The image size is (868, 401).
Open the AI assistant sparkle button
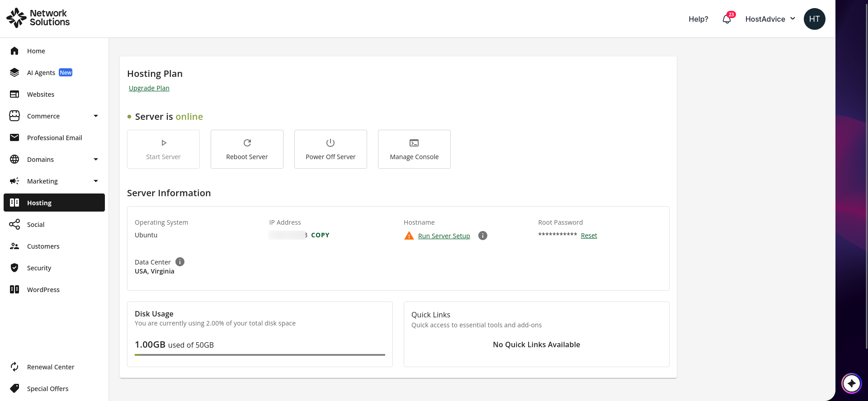click(x=852, y=384)
